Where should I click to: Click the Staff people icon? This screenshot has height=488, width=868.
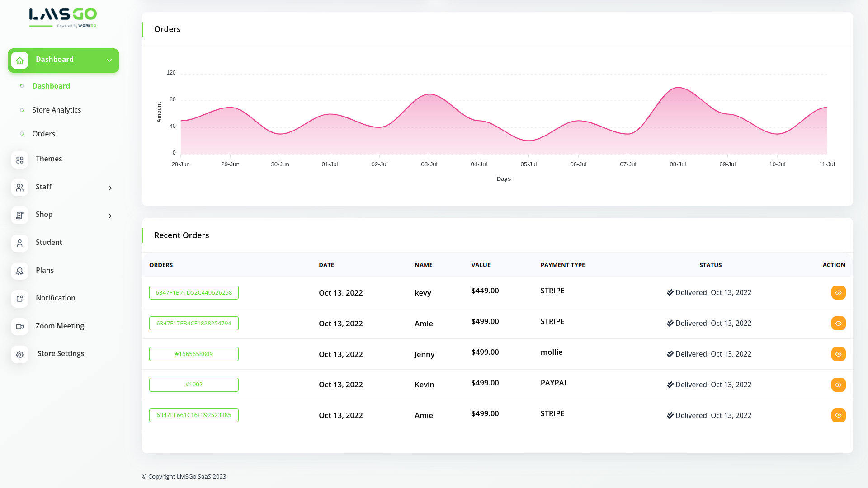(x=19, y=188)
